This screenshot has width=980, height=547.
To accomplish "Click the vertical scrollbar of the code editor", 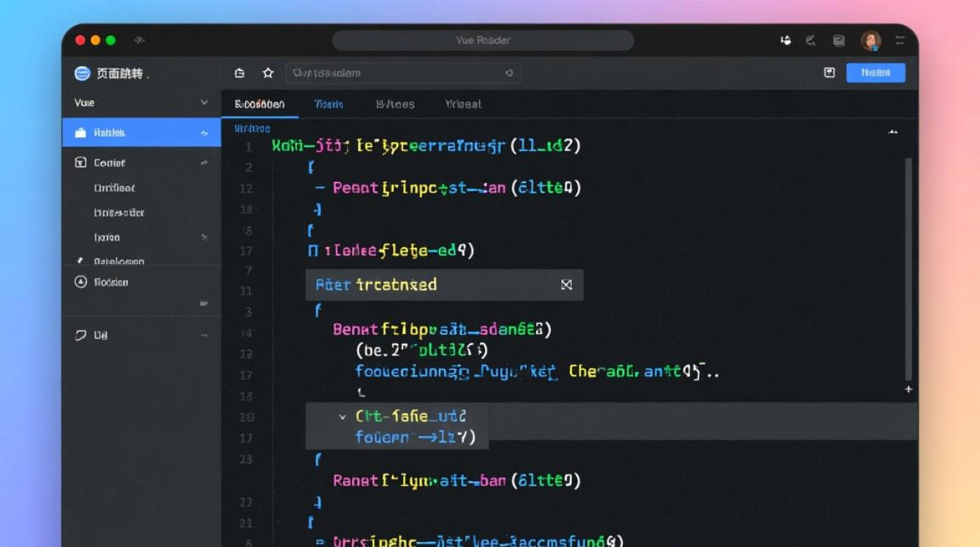I will pos(909,269).
